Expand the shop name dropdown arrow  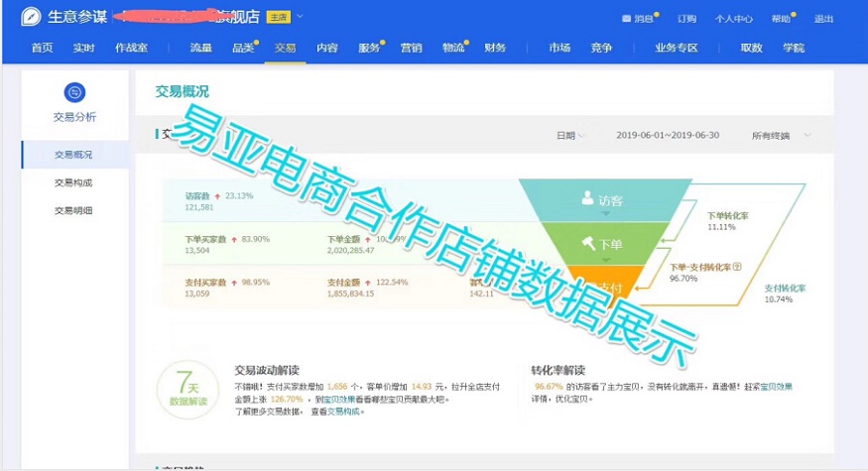point(301,18)
